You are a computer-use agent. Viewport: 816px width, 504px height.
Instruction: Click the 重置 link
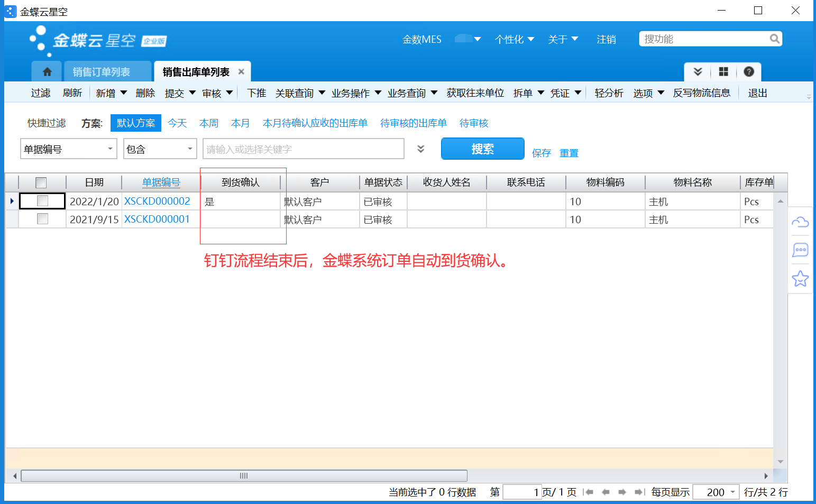(x=569, y=153)
